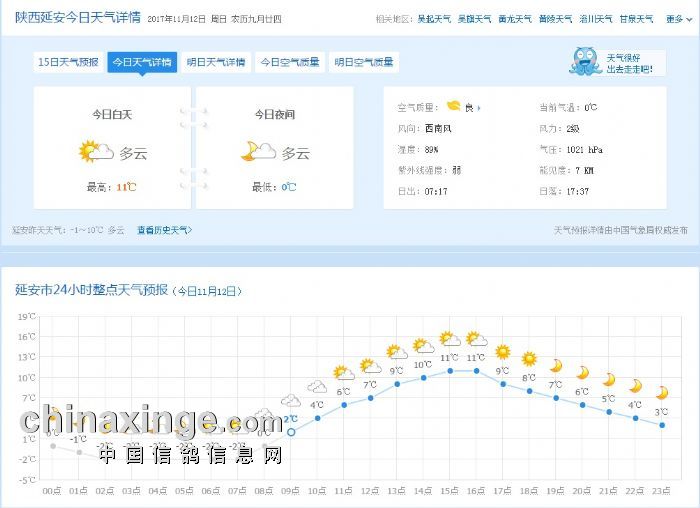
Task: Select the 今日空气质量 tab
Action: pos(290,62)
